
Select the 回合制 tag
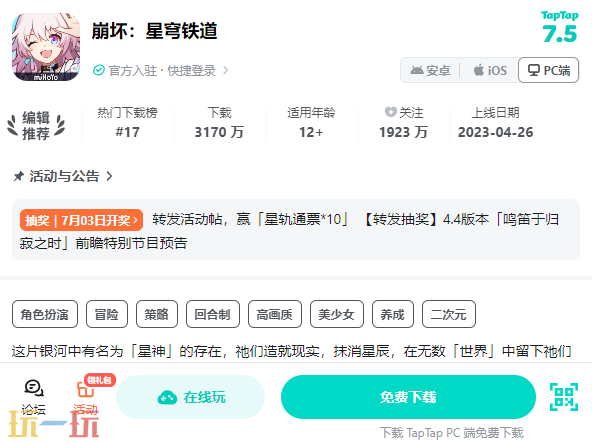213,314
